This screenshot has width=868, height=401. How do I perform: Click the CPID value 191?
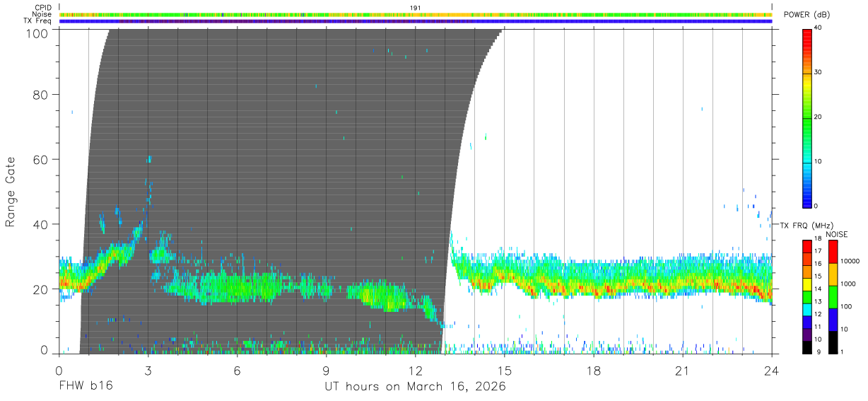(416, 8)
